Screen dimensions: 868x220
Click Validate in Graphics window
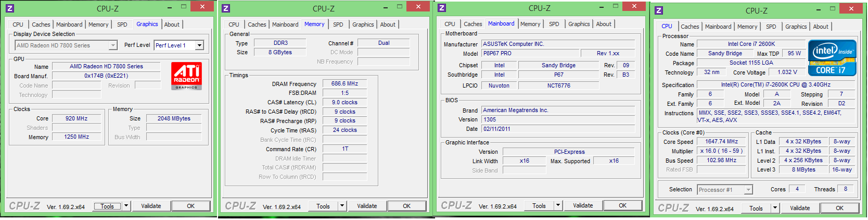(x=151, y=206)
